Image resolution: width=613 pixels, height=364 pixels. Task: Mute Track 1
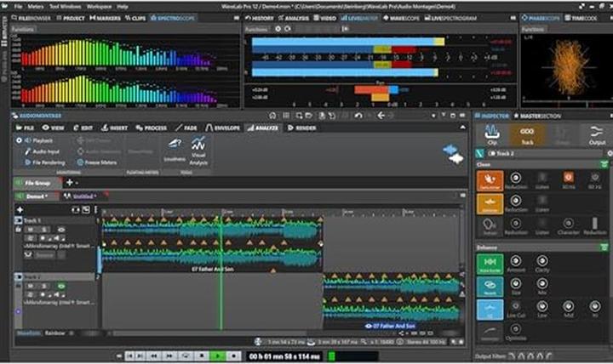[30, 230]
